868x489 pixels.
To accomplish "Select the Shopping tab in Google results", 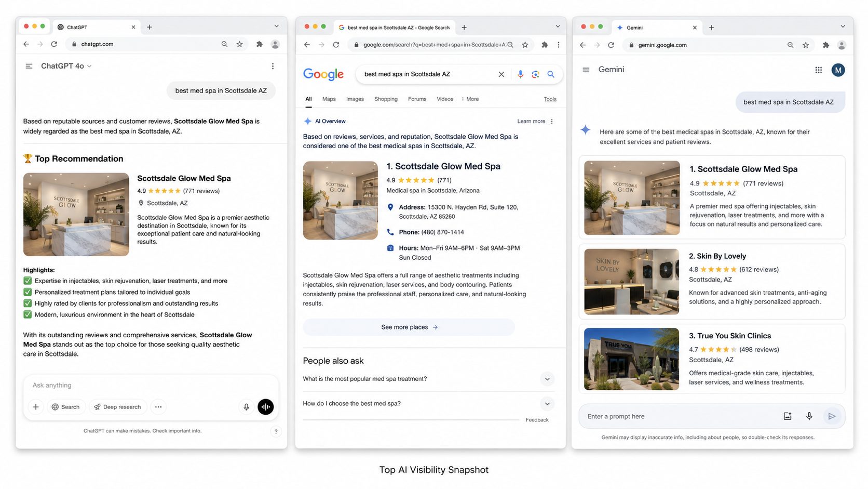I will [x=386, y=99].
